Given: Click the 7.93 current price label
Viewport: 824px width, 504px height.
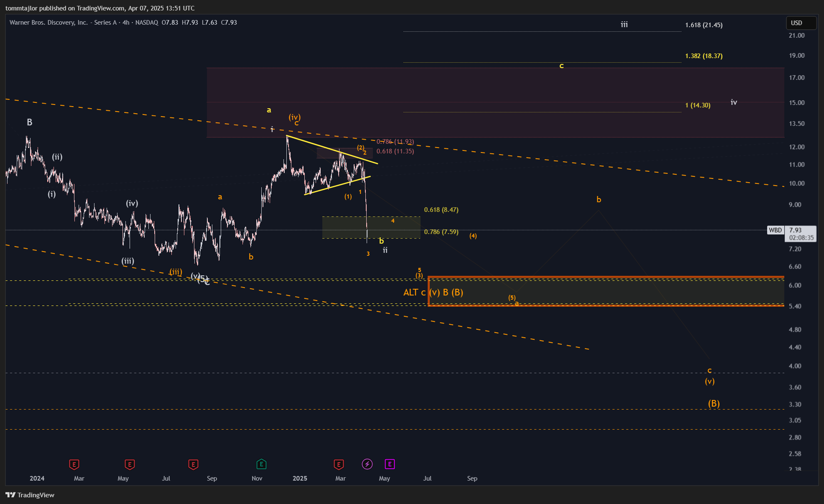Looking at the screenshot, I should pyautogui.click(x=796, y=230).
